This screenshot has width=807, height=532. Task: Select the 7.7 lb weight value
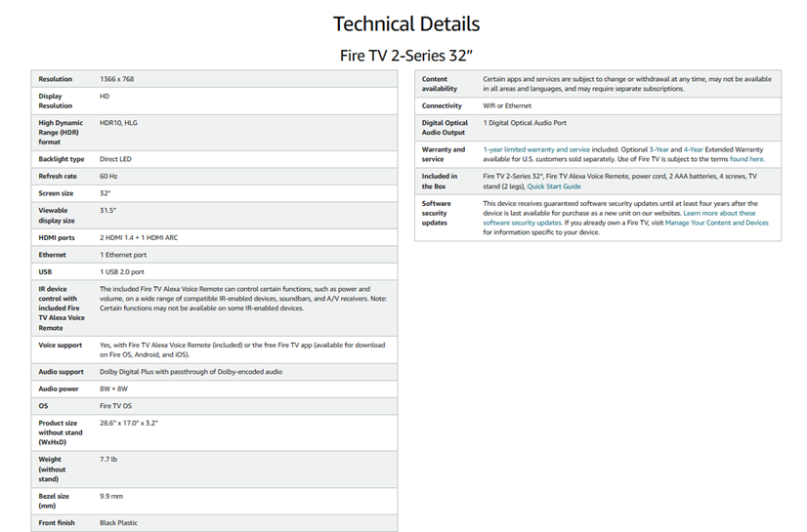coord(107,459)
